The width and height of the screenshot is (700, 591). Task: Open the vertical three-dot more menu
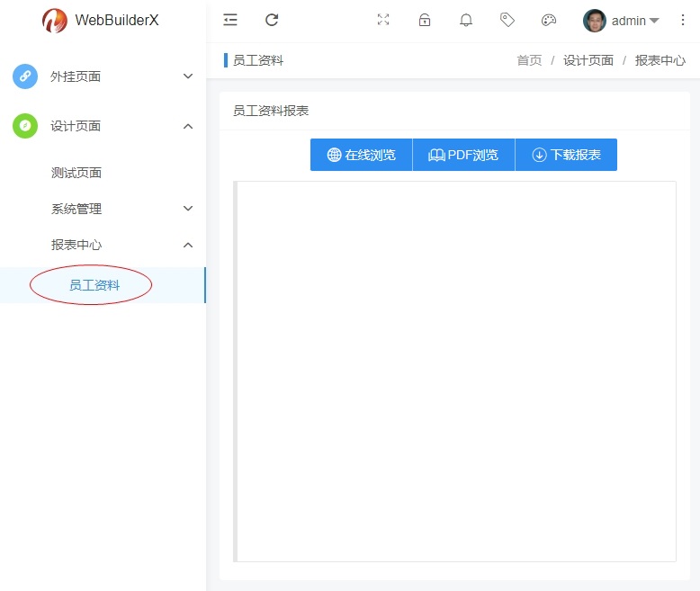(x=683, y=20)
